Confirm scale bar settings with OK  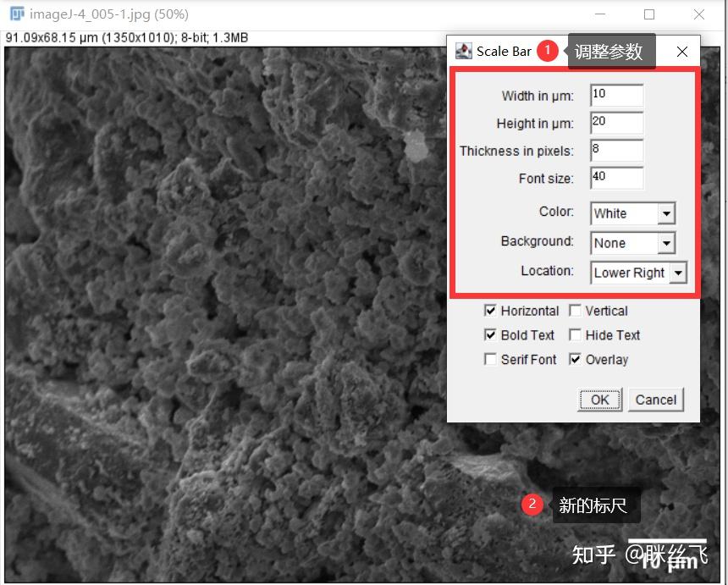coord(598,399)
